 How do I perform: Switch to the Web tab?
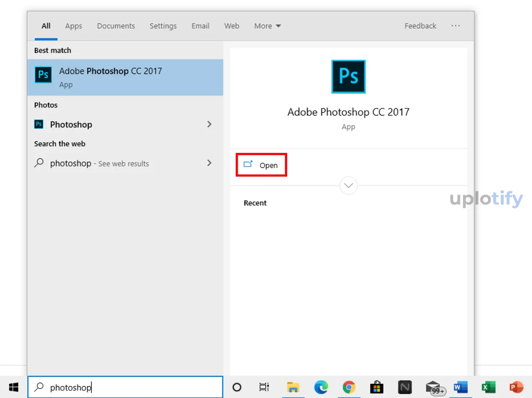click(232, 26)
